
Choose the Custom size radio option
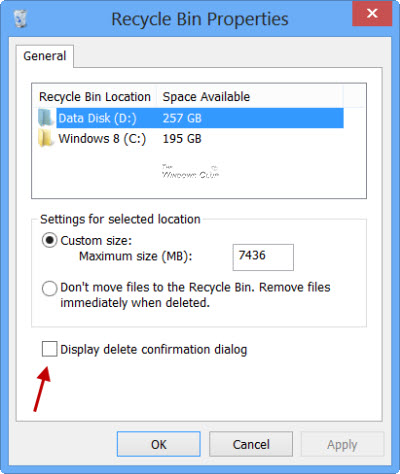[49, 240]
